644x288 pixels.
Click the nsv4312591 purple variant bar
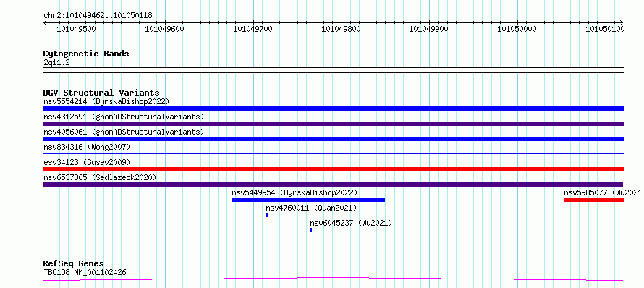pos(333,124)
